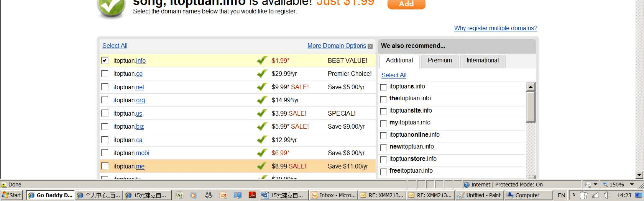Viewport: 644px width, 201px height.
Task: Open 'Why register multiple domains?' link
Action: coord(495,28)
